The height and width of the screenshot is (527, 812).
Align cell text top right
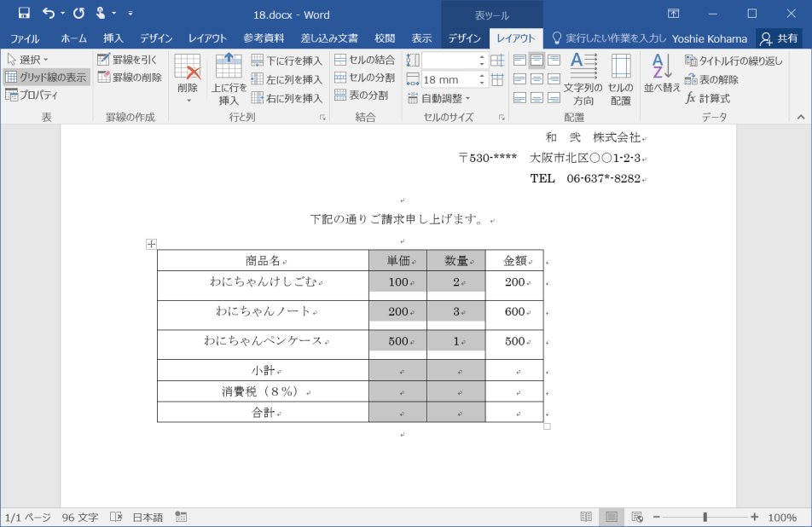click(554, 60)
